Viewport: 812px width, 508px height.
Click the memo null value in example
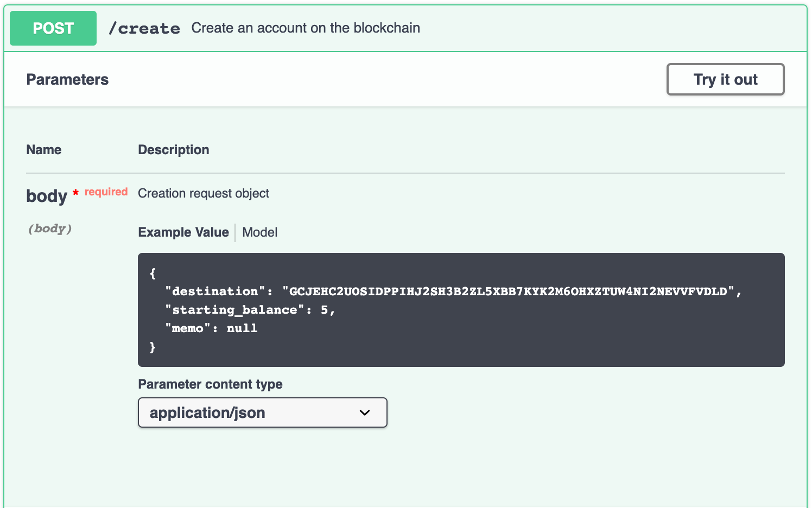pyautogui.click(x=243, y=328)
